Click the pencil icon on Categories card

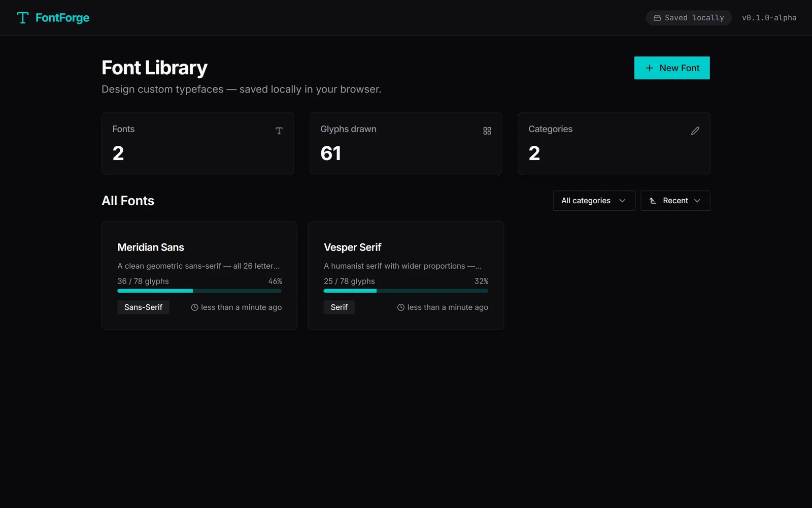pyautogui.click(x=695, y=131)
